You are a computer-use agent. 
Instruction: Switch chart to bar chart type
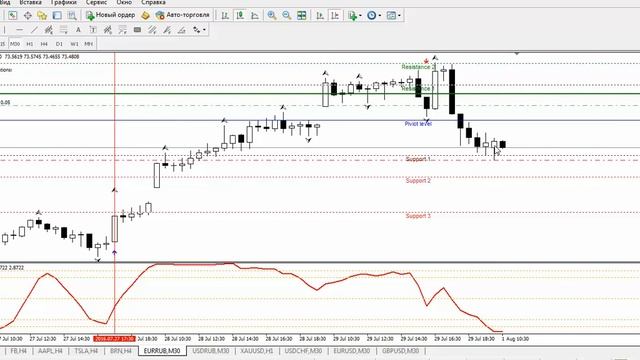[225, 16]
